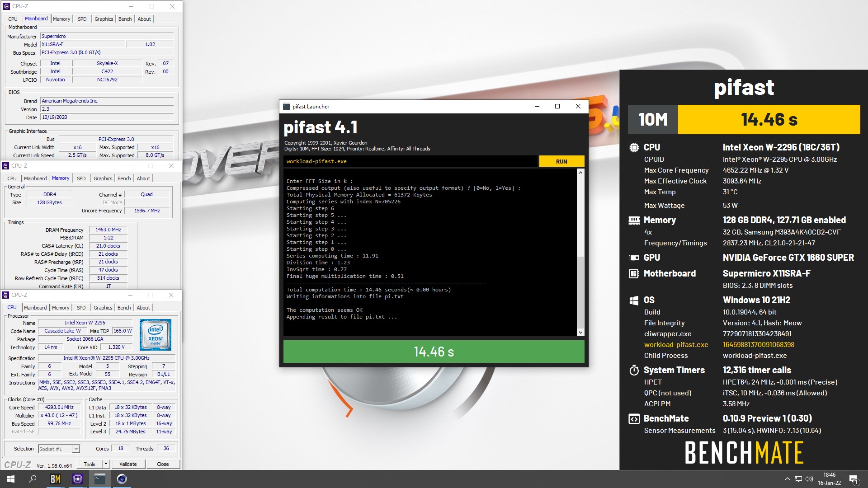Minimize the pifast Launcher window
Image resolution: width=868 pixels, height=488 pixels.
(537, 107)
